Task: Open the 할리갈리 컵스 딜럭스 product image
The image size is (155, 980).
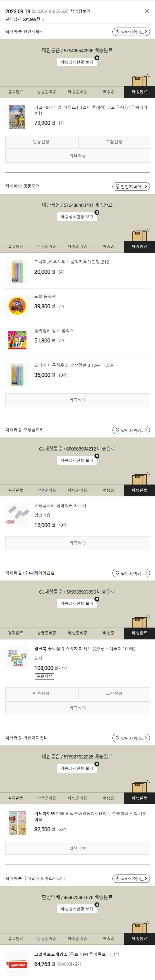Action: click(17, 340)
